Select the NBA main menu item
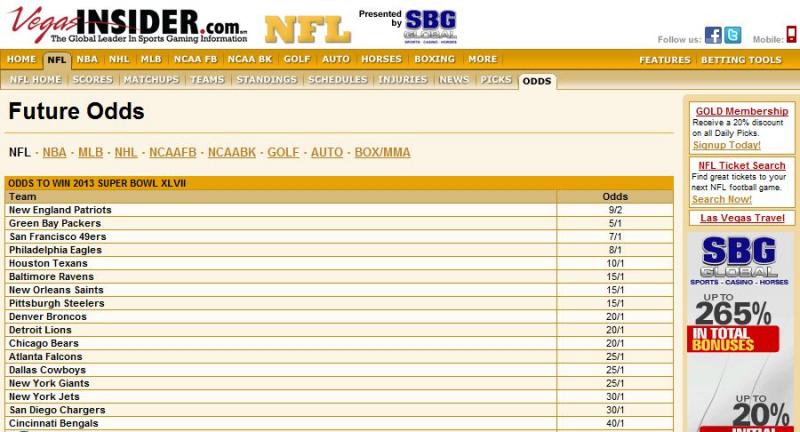The height and width of the screenshot is (432, 800). (87, 59)
